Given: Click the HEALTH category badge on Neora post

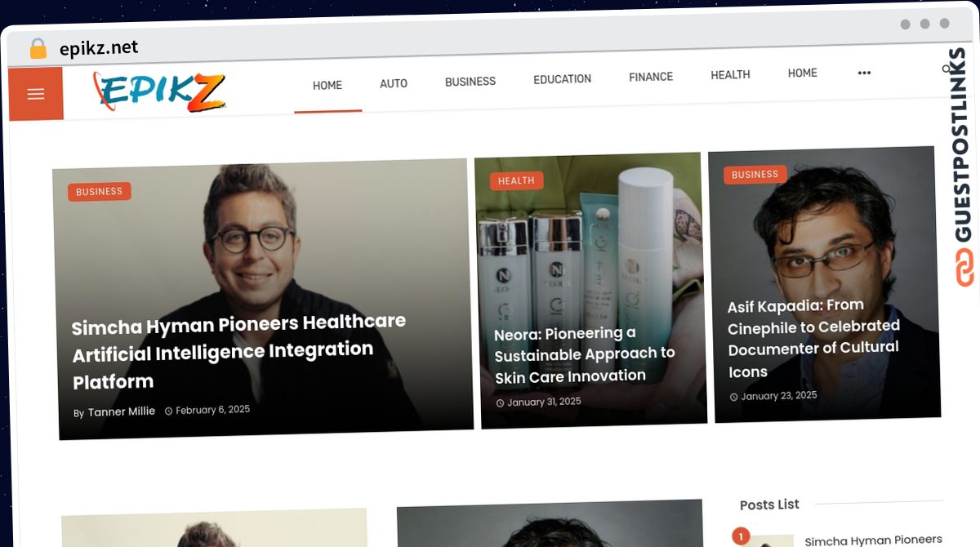Looking at the screenshot, I should pos(516,181).
